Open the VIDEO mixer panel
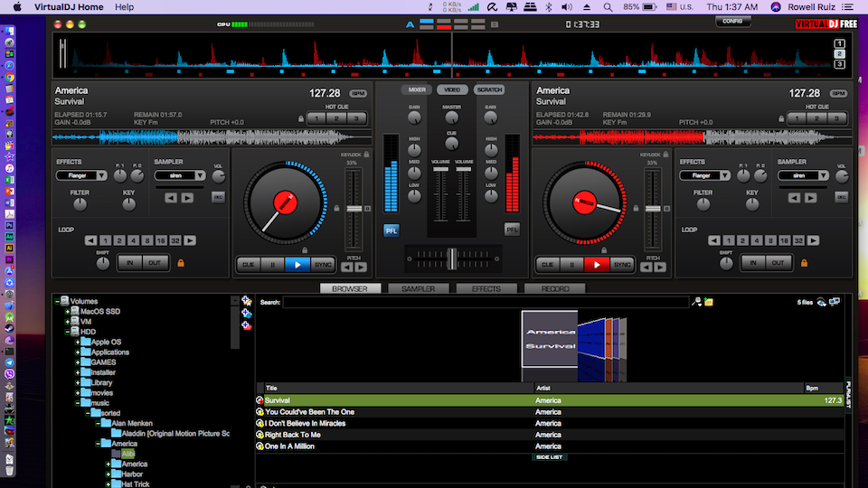 pos(452,89)
